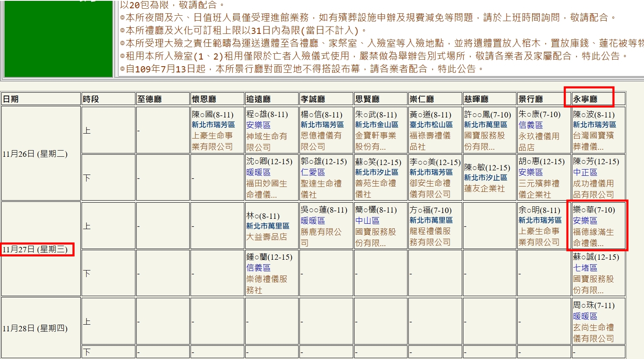Select the 懷恩廳 column header
644x359 pixels.
coord(217,99)
